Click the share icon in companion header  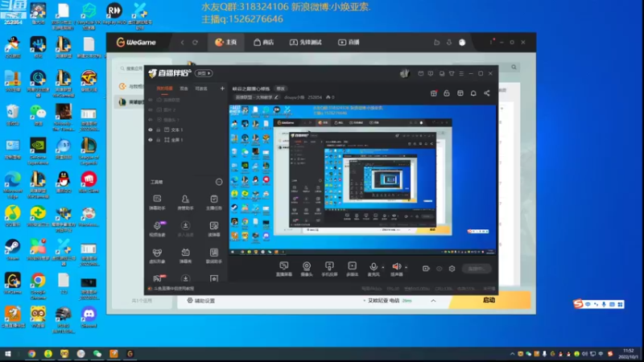click(487, 93)
